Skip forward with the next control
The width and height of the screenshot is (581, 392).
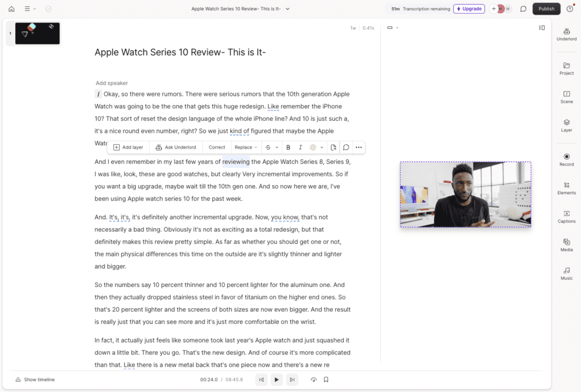[x=292, y=380]
